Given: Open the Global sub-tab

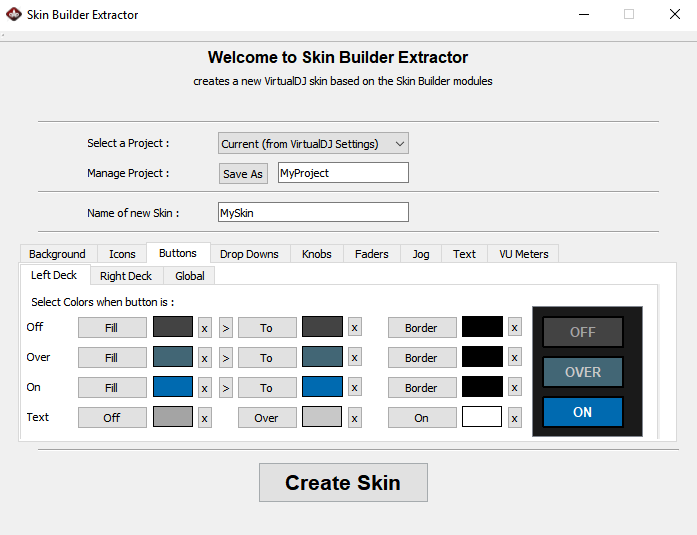Looking at the screenshot, I should (x=190, y=276).
